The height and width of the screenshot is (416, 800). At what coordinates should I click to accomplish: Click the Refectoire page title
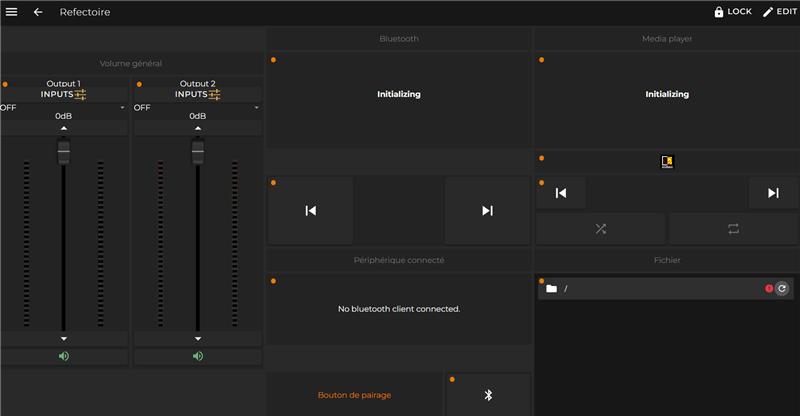85,12
